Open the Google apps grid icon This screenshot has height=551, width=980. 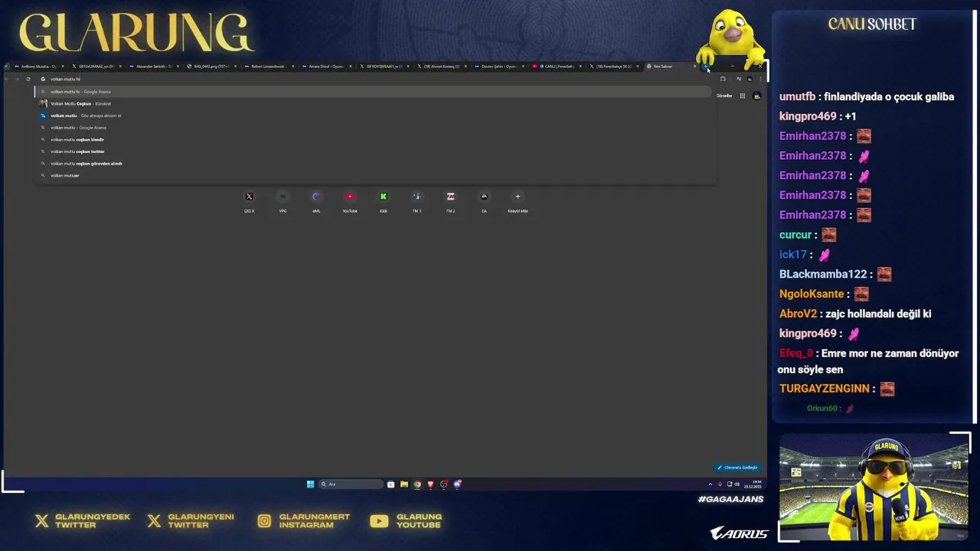pos(742,96)
